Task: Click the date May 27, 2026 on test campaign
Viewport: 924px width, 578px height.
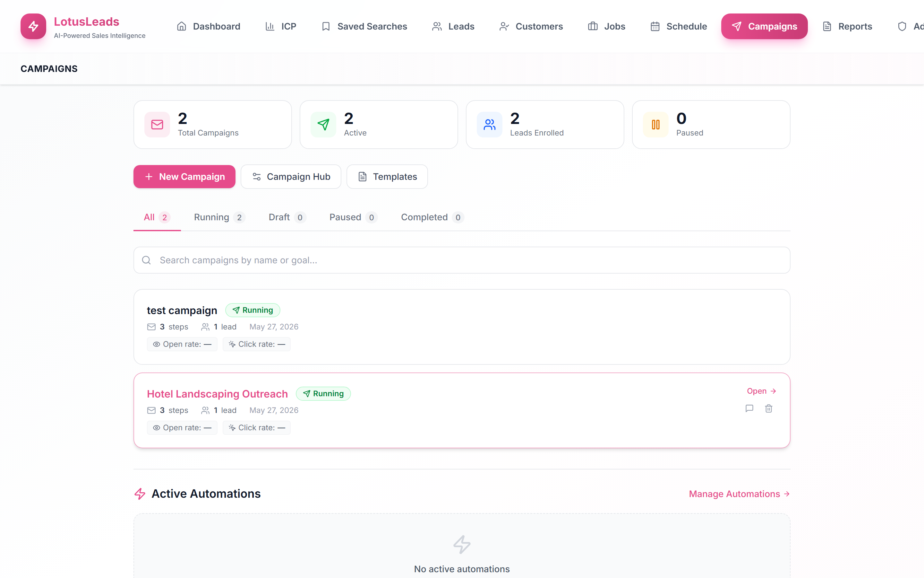Action: [x=274, y=327]
